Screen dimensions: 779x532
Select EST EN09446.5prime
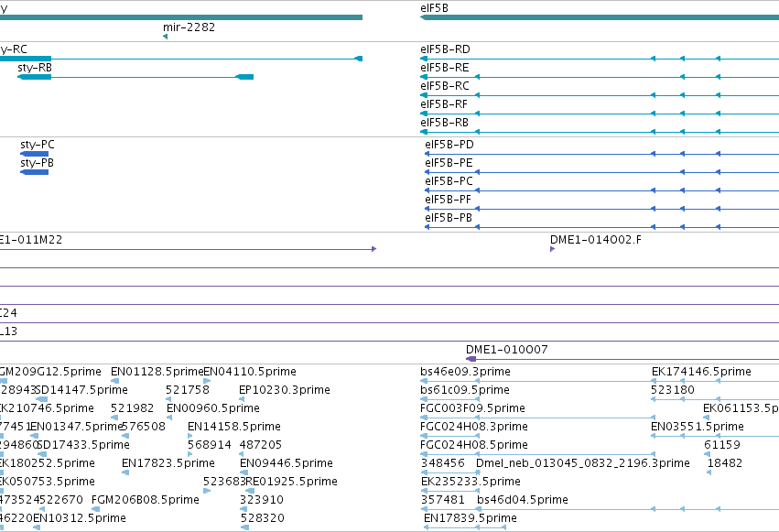[287, 463]
